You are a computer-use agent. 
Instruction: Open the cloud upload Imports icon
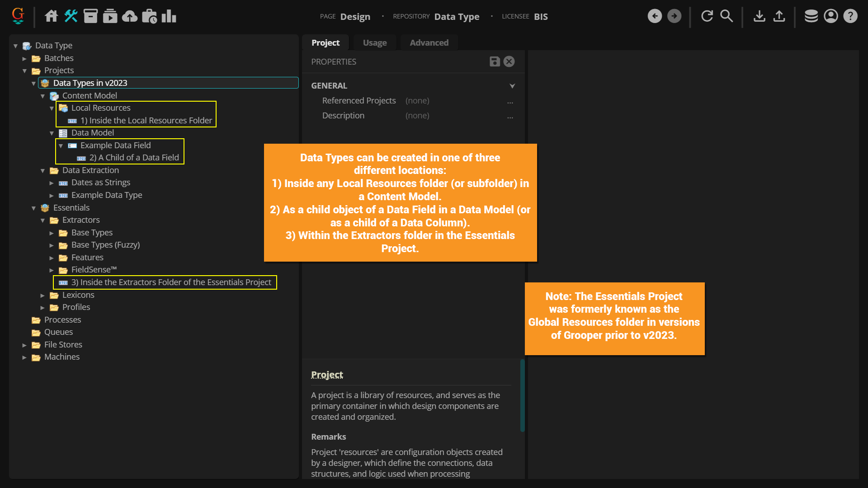(130, 16)
